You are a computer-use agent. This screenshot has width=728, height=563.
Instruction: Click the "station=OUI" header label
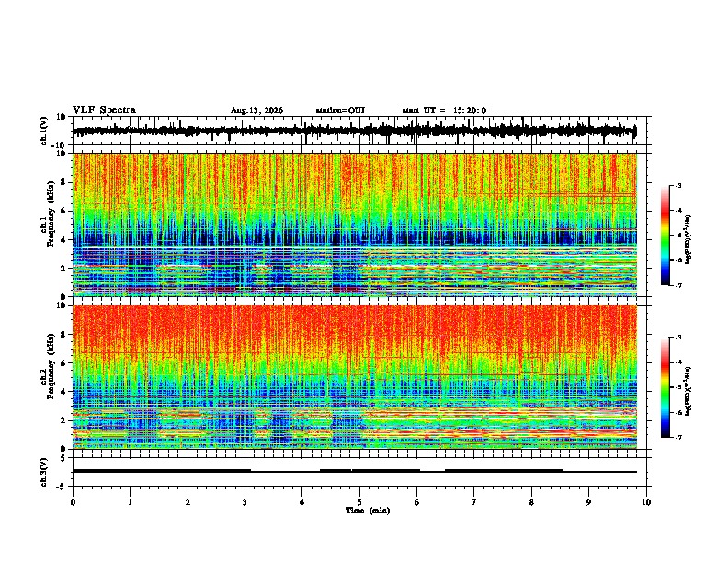coord(340,110)
